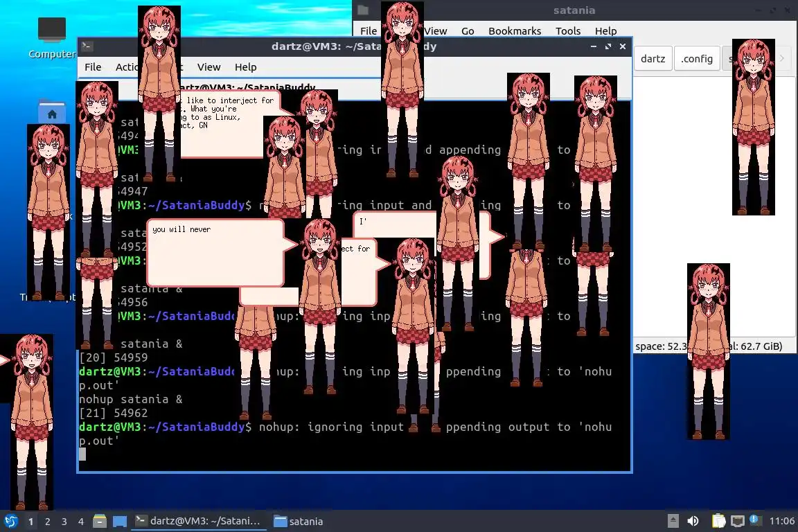Viewport: 798px width, 532px height.
Task: Open terminal View menu
Action: [209, 66]
